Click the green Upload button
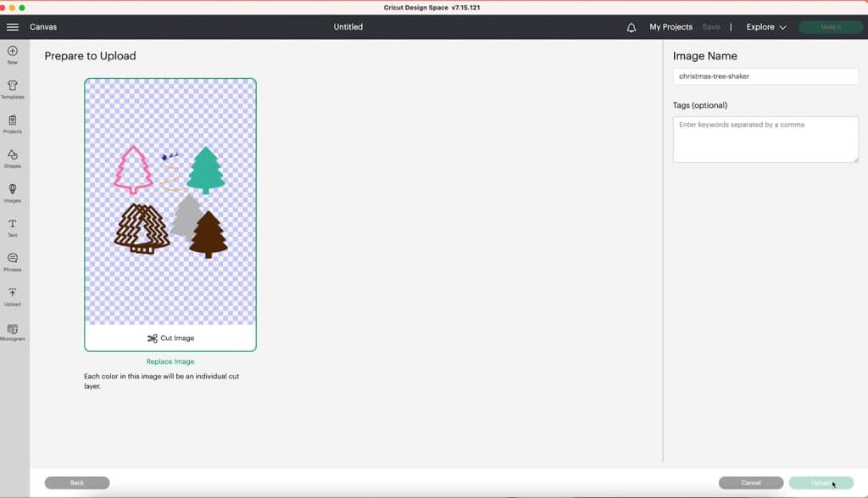The width and height of the screenshot is (868, 498). coord(821,483)
